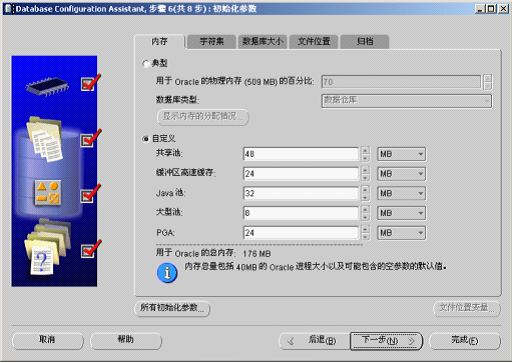Viewport: 512px width, 363px height.
Task: Click the document folder icon on cylinder
Action: coord(45,139)
